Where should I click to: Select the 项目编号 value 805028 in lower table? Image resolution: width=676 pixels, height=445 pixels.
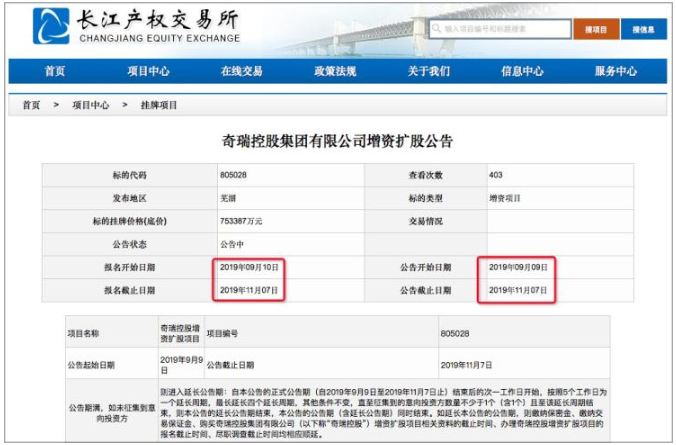coord(455,334)
